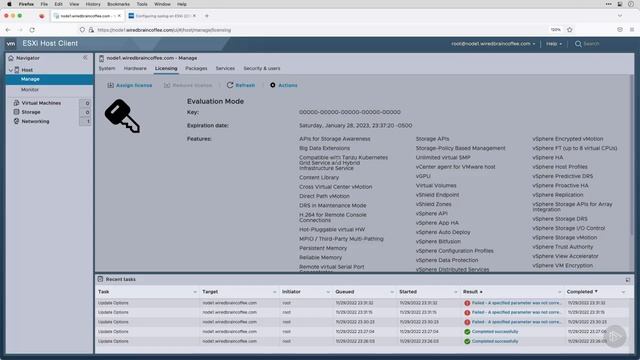Click the browser reload icon
The image size is (640, 360).
pyautogui.click(x=32, y=30)
